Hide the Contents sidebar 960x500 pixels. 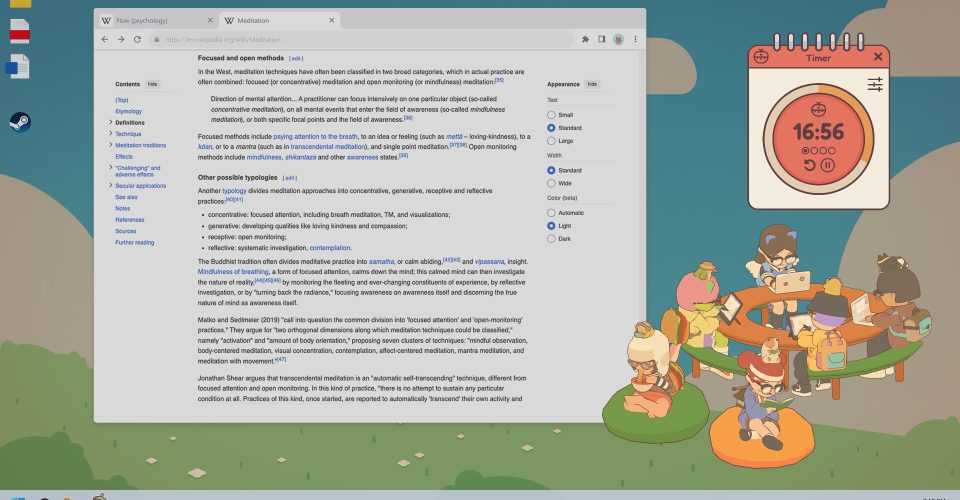(152, 84)
